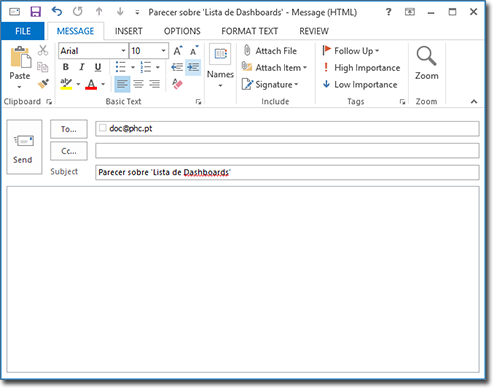Open Help question mark

388,12
